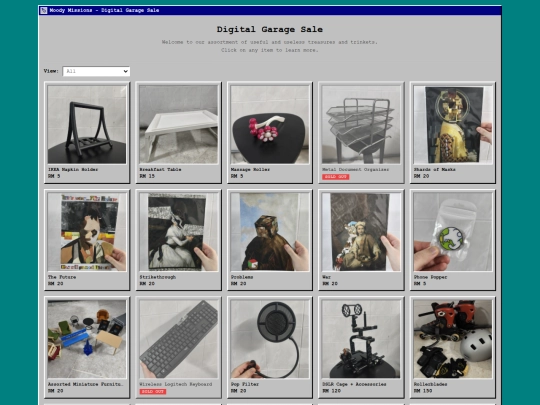Open the View filter dropdown
The width and height of the screenshot is (540, 405).
pos(96,71)
